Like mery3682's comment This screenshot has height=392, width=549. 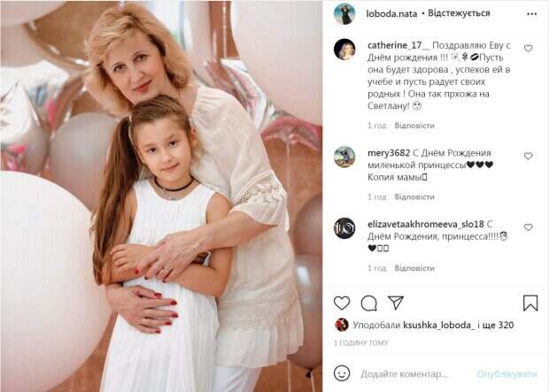pos(528,156)
